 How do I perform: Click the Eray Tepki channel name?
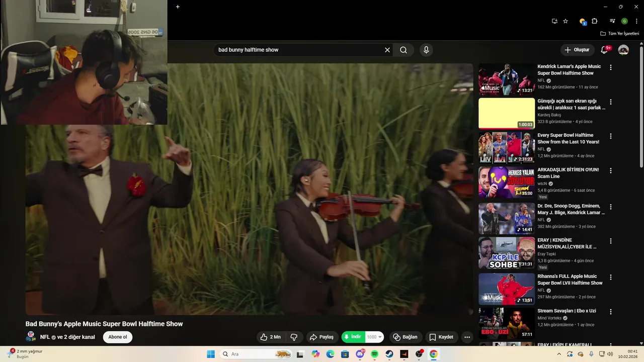(x=546, y=254)
